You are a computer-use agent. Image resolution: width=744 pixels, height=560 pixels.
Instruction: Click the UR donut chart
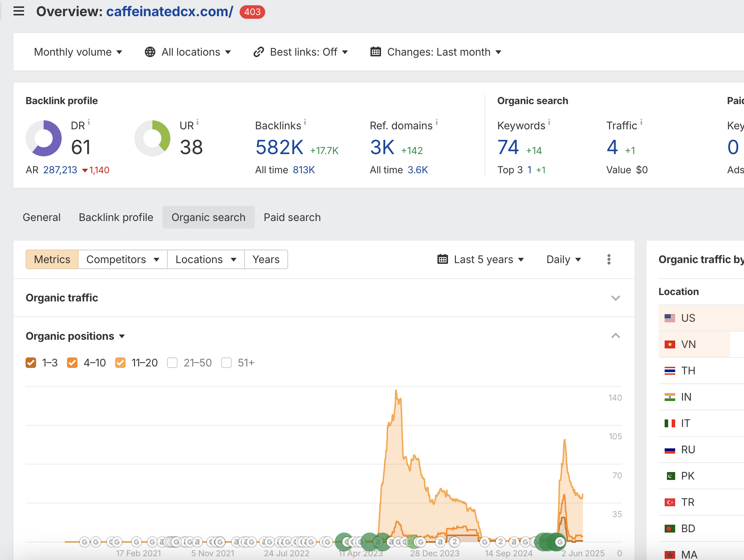[x=152, y=138]
